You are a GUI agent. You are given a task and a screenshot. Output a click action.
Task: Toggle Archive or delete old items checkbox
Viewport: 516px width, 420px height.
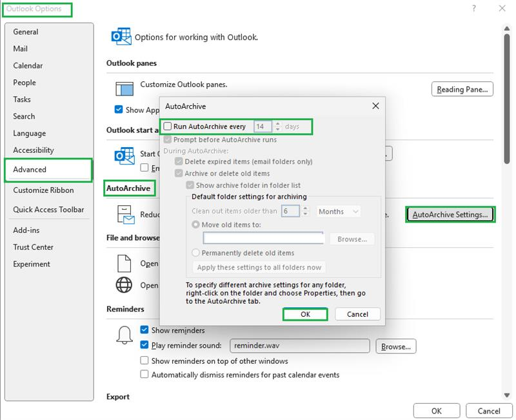[x=179, y=173]
